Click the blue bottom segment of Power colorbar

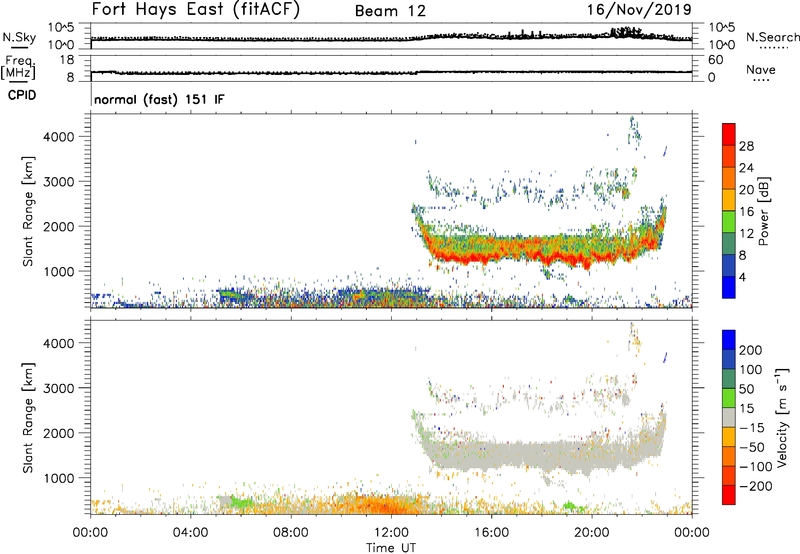[729, 287]
